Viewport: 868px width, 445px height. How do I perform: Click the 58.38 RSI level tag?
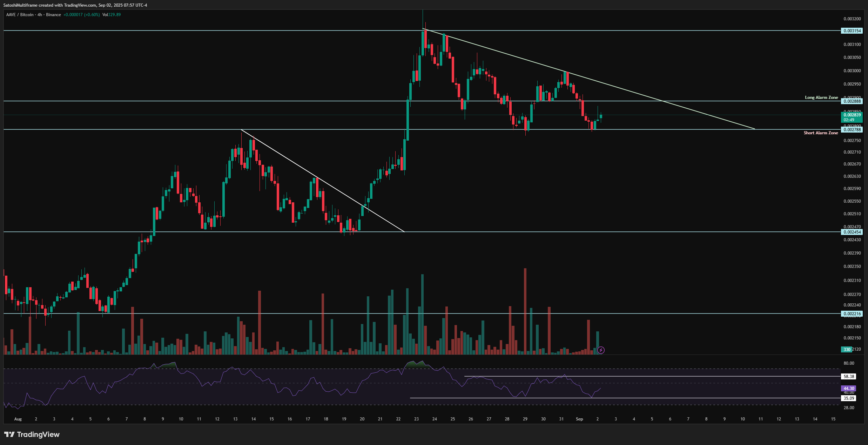pyautogui.click(x=849, y=377)
